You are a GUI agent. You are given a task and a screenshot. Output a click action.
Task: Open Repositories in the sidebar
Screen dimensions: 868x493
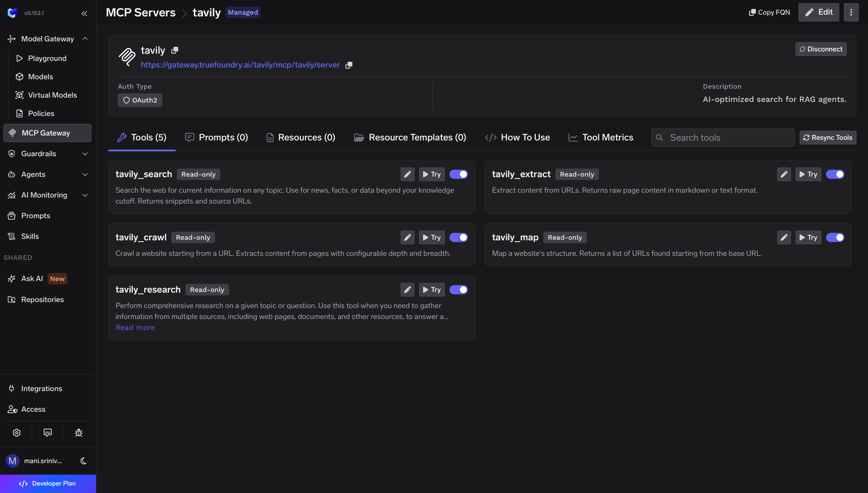pyautogui.click(x=42, y=300)
